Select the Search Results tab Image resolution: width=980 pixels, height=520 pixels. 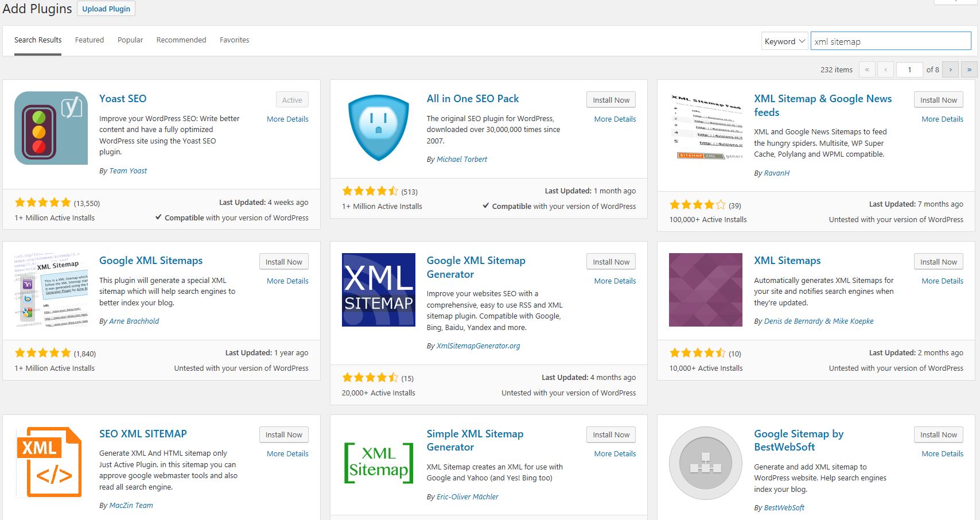tap(38, 40)
